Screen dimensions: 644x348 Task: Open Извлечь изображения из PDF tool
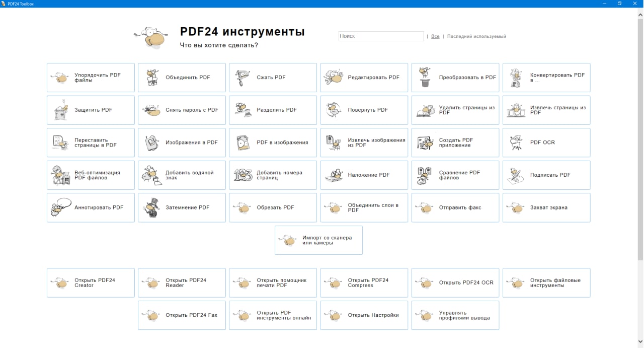[364, 143]
